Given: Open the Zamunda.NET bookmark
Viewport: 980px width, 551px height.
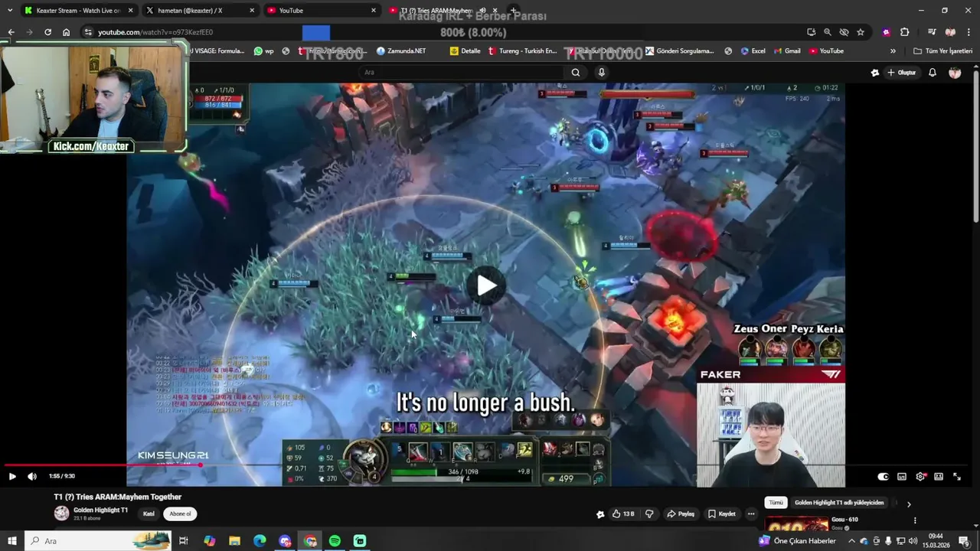Looking at the screenshot, I should pyautogui.click(x=401, y=51).
